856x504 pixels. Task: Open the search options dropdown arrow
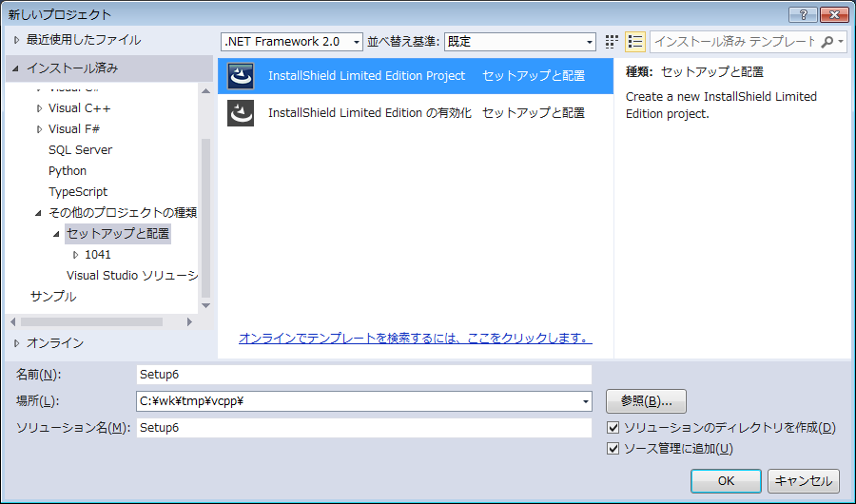coord(841,42)
